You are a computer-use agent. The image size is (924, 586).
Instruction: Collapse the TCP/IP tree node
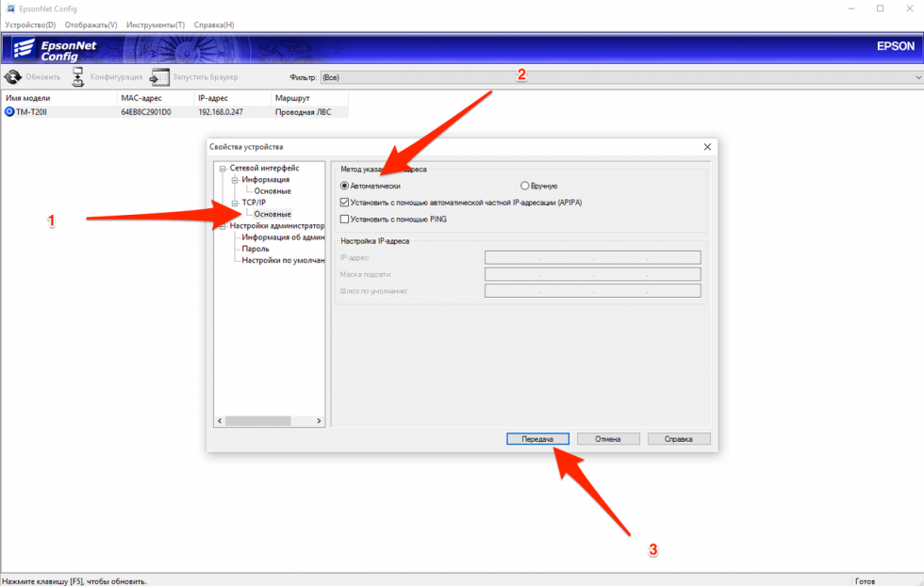click(235, 203)
